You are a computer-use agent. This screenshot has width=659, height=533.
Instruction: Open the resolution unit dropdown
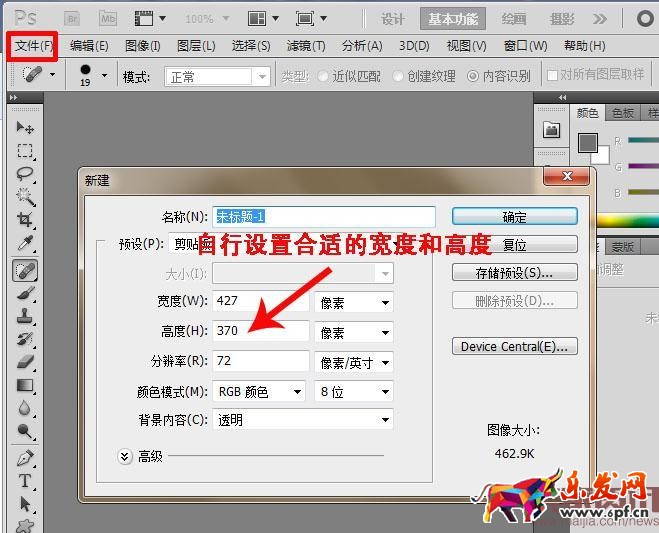(353, 363)
